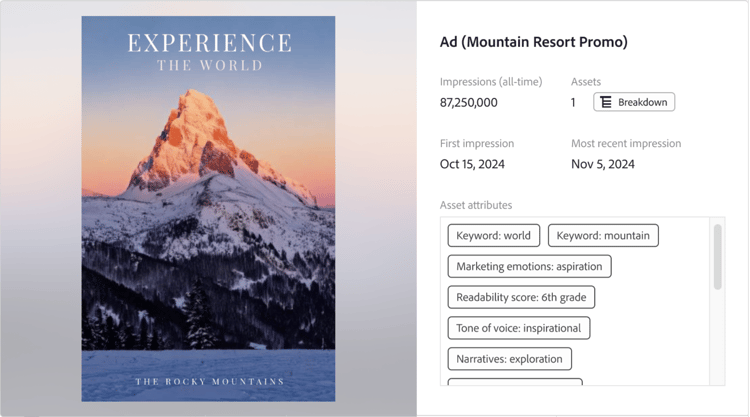Click 'Readability score: 6th grade' tag
Image resolution: width=750 pixels, height=417 pixels.
(x=521, y=297)
